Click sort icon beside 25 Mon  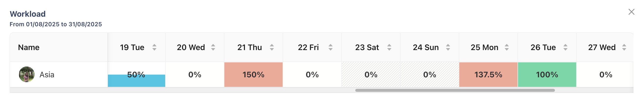507,47
